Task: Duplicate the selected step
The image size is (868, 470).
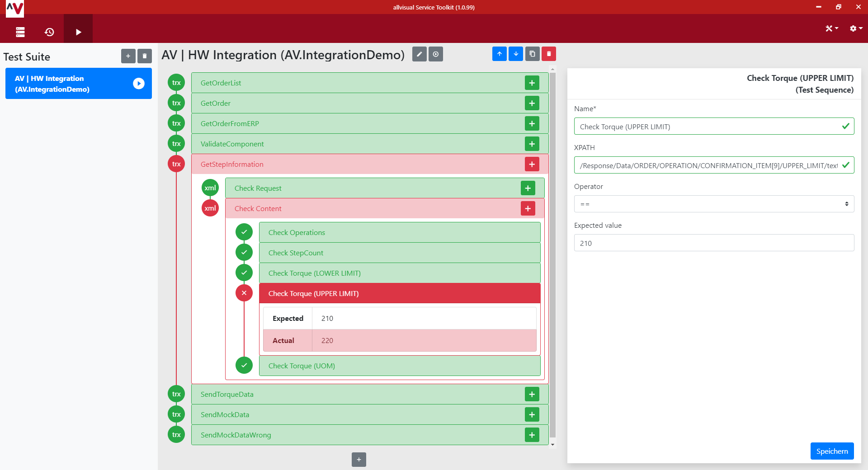Action: pyautogui.click(x=532, y=54)
